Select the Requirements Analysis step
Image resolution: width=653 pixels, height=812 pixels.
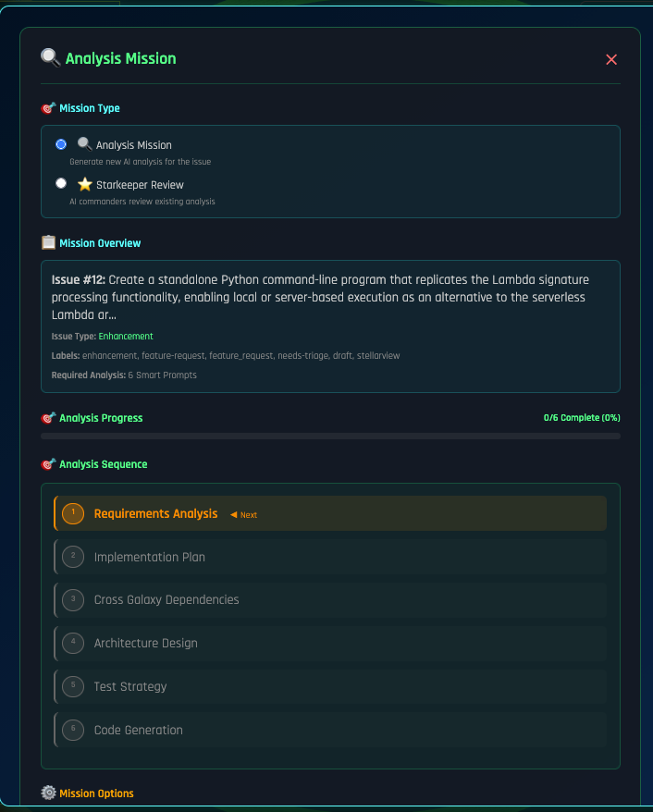[x=156, y=513]
